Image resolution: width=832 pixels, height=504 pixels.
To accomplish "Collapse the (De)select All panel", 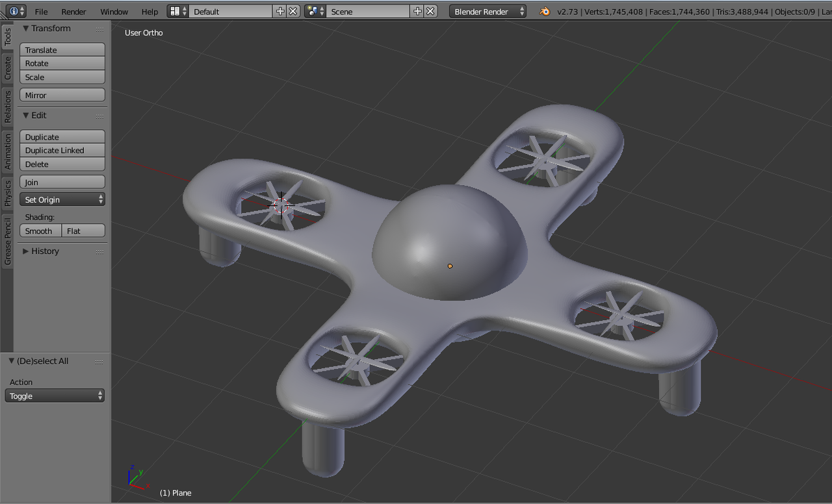I will [x=12, y=361].
